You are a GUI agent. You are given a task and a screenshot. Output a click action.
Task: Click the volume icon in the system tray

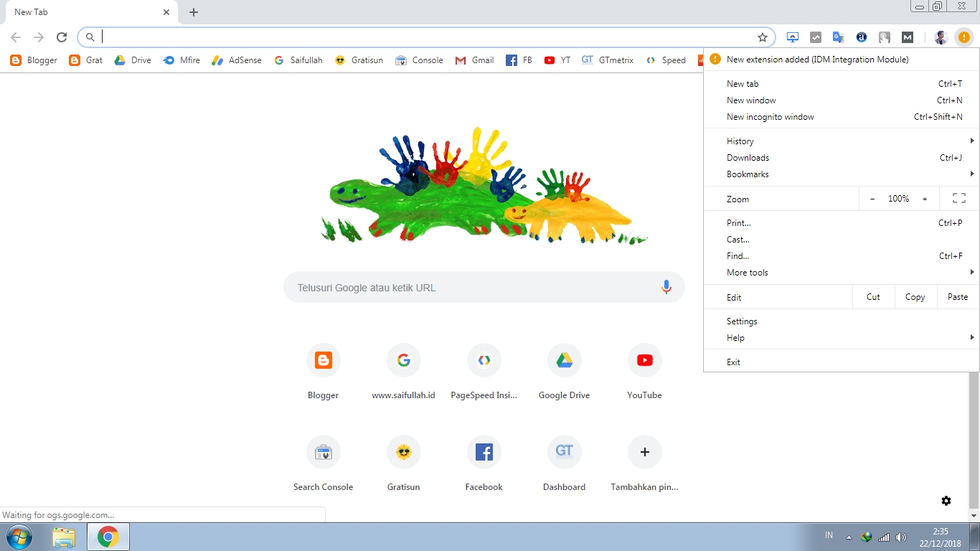point(901,537)
